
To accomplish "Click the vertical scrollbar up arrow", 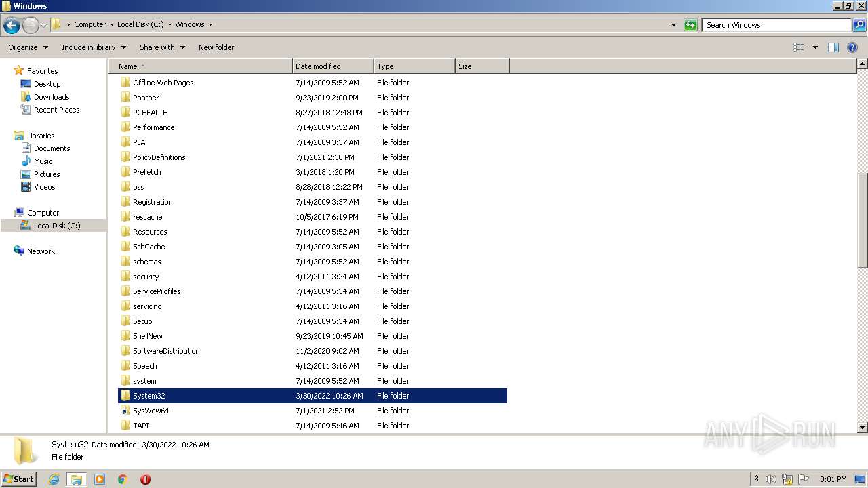I will (x=863, y=64).
